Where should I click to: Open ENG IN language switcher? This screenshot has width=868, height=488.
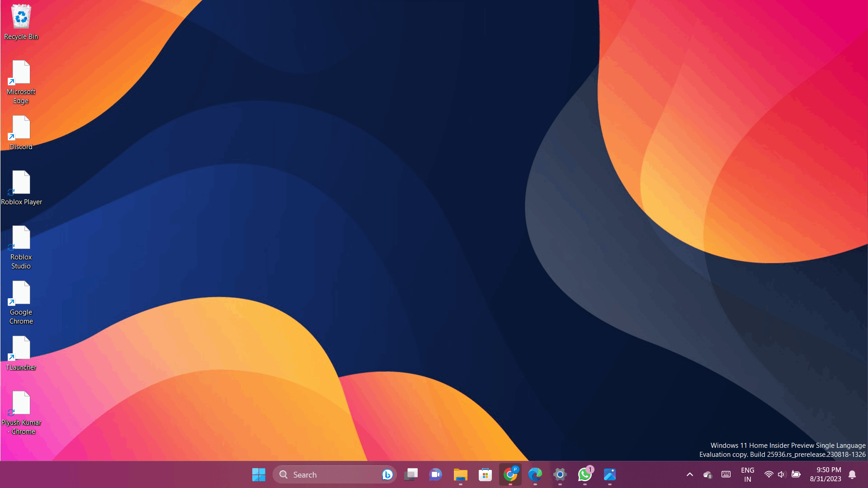pos(747,474)
